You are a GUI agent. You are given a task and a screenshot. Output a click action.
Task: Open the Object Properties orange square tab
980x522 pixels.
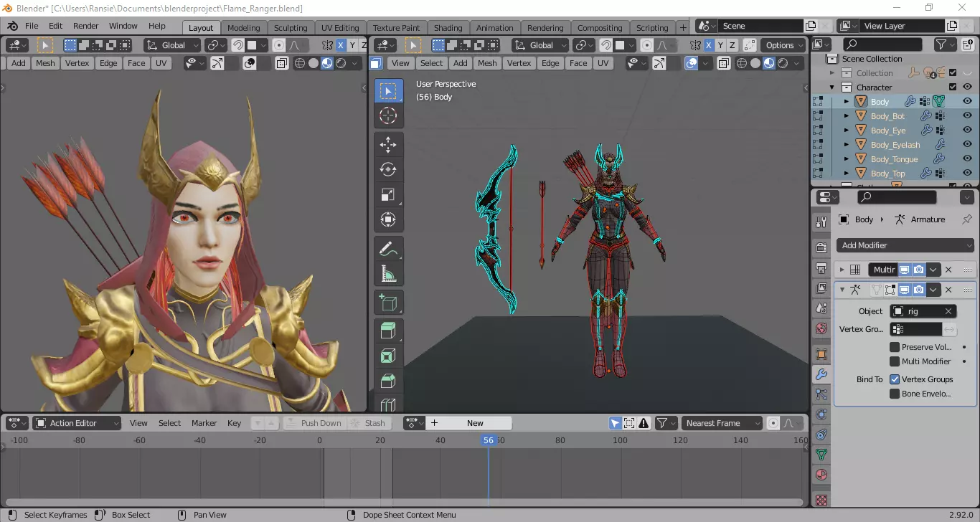[821, 354]
